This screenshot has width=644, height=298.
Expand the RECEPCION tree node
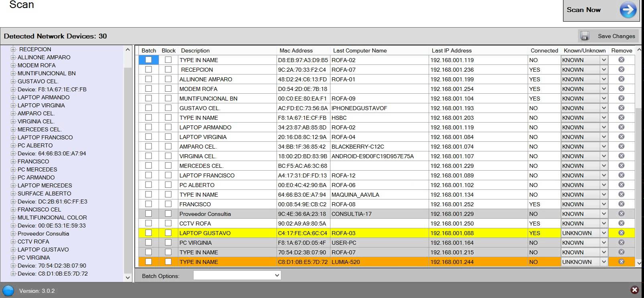[x=13, y=49]
